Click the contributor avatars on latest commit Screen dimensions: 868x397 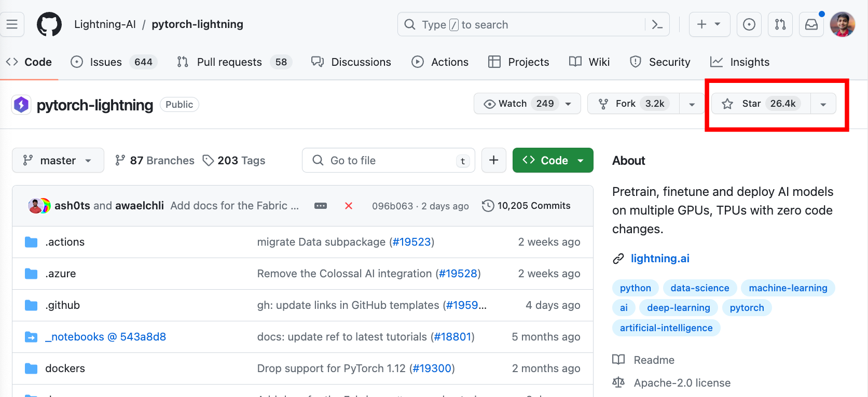(x=39, y=206)
